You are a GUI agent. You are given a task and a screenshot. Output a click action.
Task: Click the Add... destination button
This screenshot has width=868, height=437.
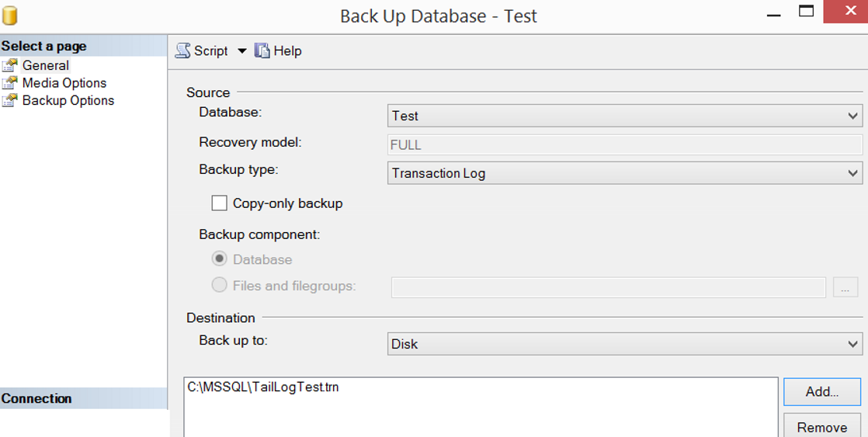click(x=822, y=392)
